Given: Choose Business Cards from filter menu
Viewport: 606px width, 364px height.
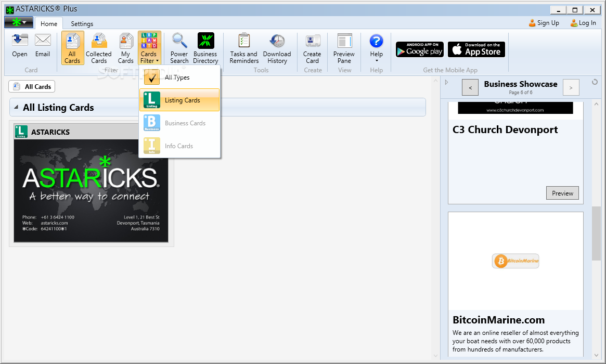Looking at the screenshot, I should [179, 123].
